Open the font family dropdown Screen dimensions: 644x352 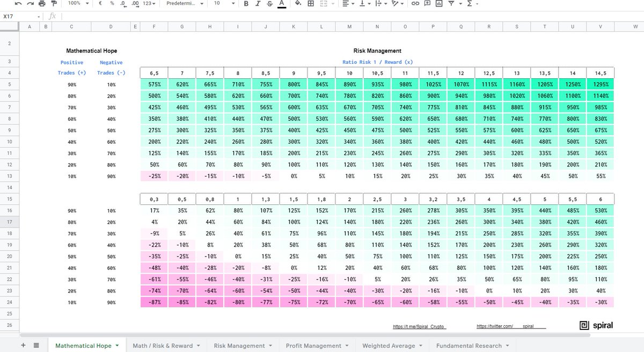tap(185, 3)
